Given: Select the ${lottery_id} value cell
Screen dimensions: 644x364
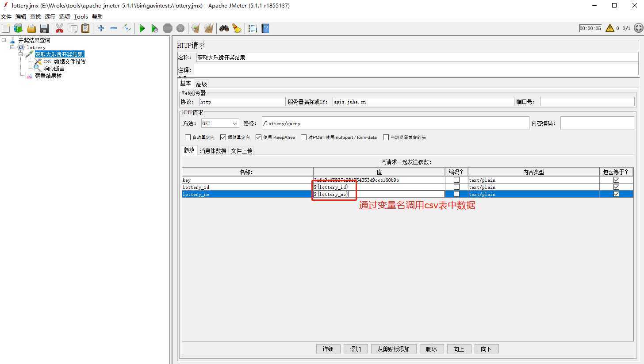Looking at the screenshot, I should click(x=379, y=187).
